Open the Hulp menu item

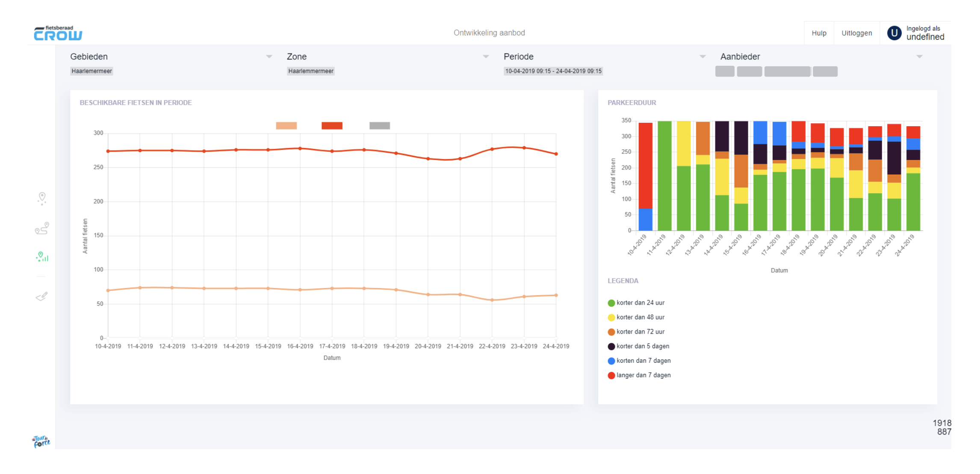pyautogui.click(x=819, y=33)
